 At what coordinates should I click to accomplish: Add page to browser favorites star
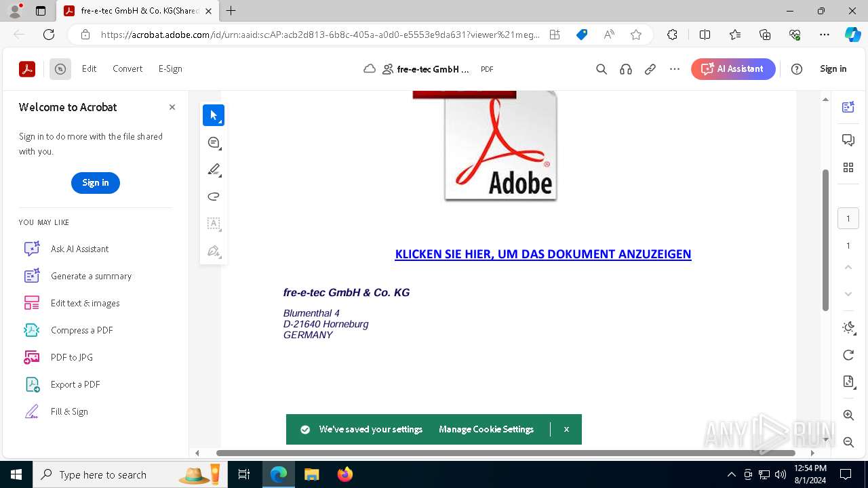[x=636, y=35]
